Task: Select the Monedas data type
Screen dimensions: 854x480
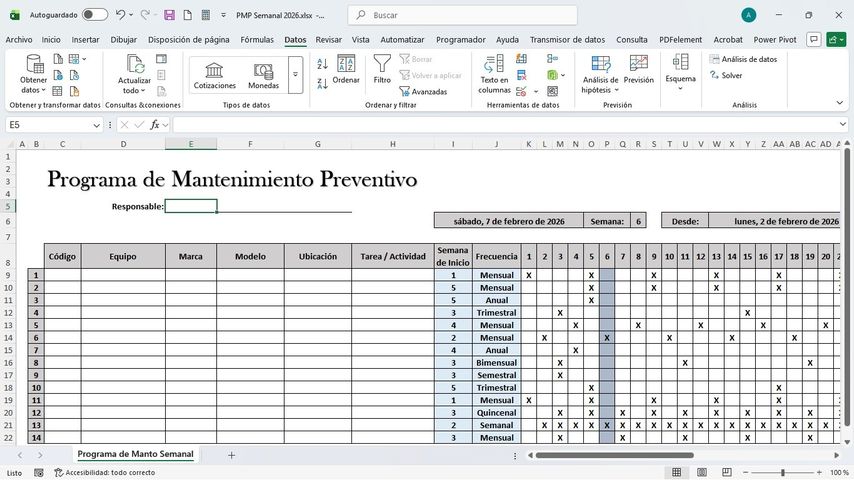Action: click(263, 75)
